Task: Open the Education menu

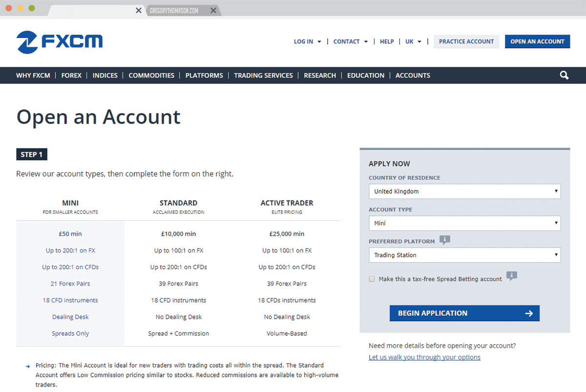Action: (x=366, y=75)
